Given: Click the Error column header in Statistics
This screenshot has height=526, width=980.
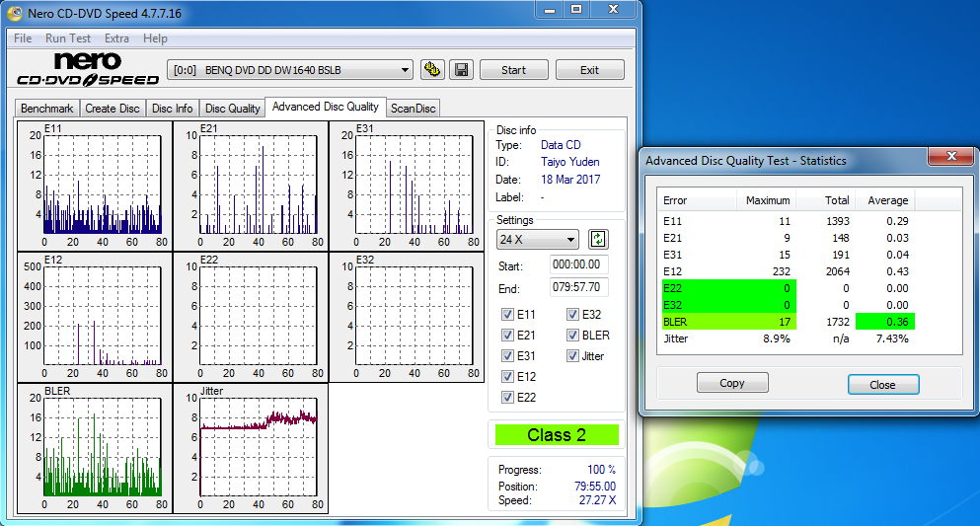Looking at the screenshot, I should pos(698,200).
